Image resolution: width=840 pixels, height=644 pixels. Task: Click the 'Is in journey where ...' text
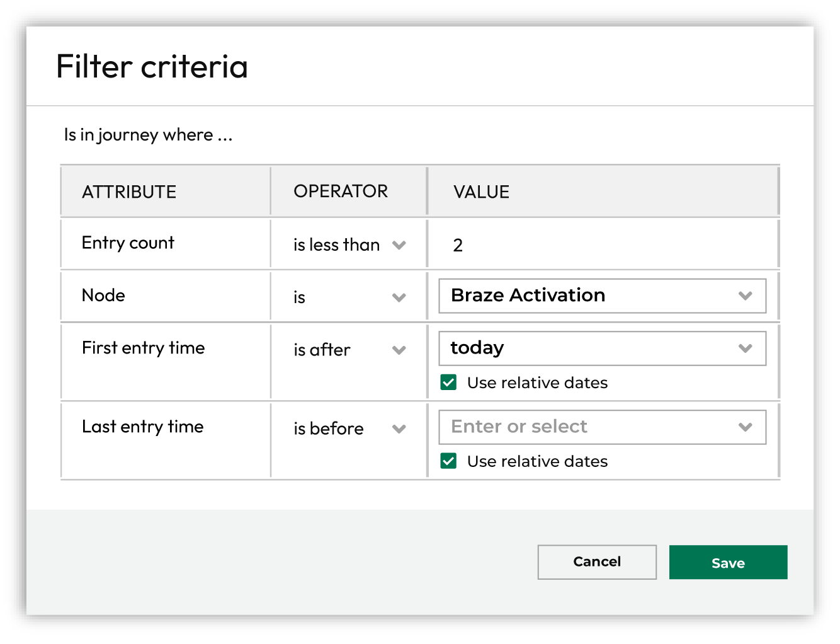pos(149,135)
